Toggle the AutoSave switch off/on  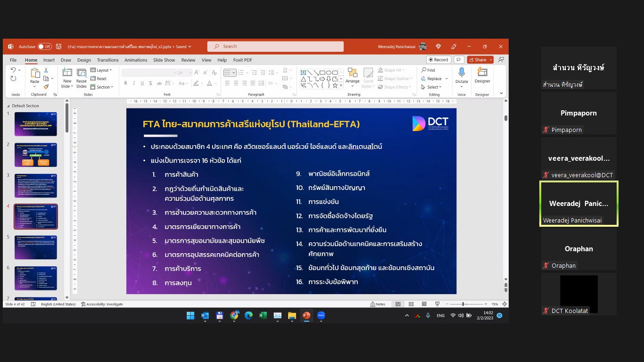click(x=44, y=47)
